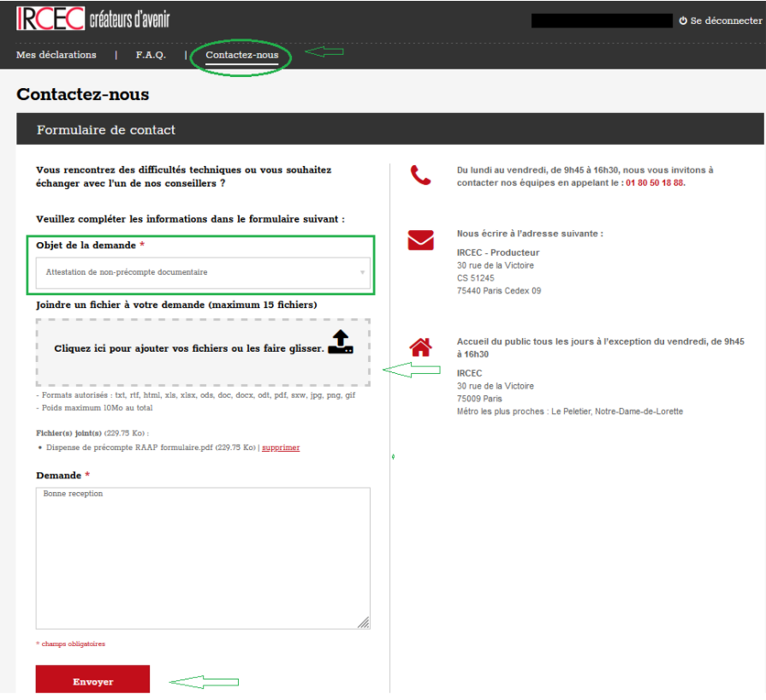Click the text area resize handle

click(x=364, y=622)
